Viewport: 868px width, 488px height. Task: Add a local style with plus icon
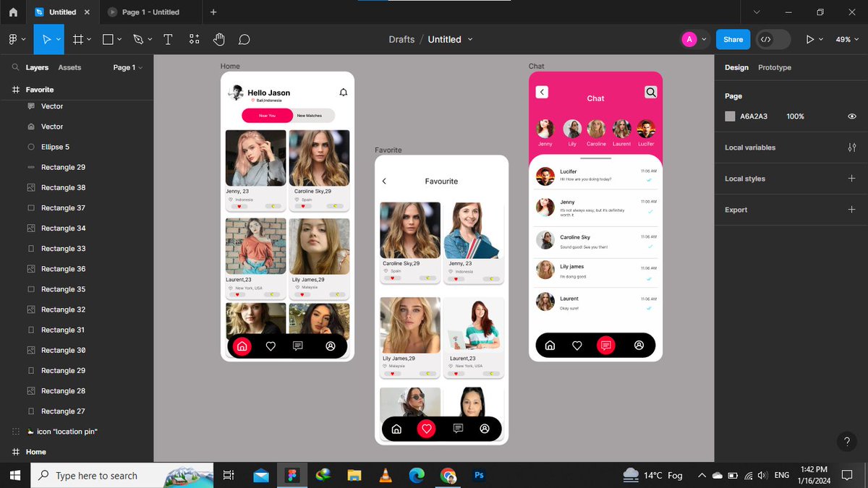[851, 179]
